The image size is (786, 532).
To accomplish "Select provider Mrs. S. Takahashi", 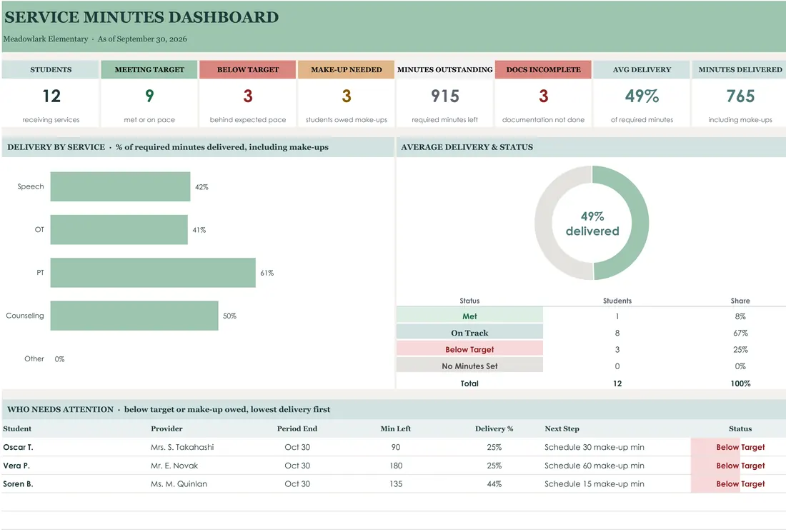I will coord(182,447).
